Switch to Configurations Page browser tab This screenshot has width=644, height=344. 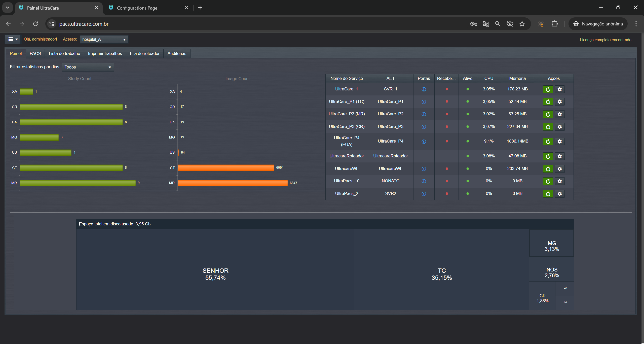point(137,8)
